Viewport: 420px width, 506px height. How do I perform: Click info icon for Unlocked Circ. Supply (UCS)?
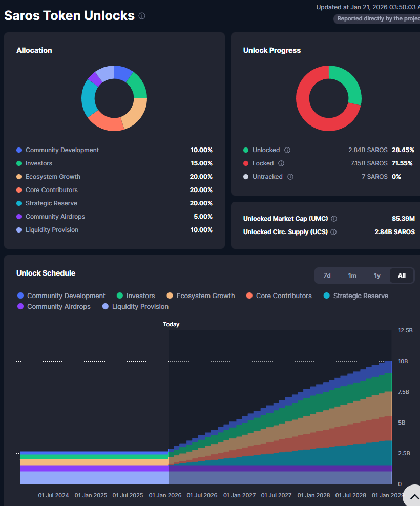[333, 232]
